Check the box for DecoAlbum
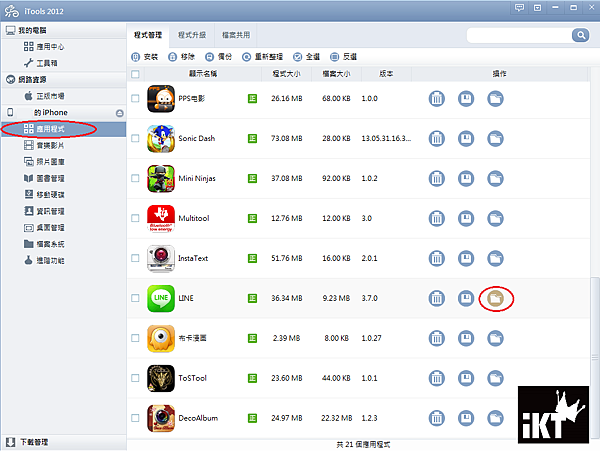Image resolution: width=600 pixels, height=457 pixels. 135,418
